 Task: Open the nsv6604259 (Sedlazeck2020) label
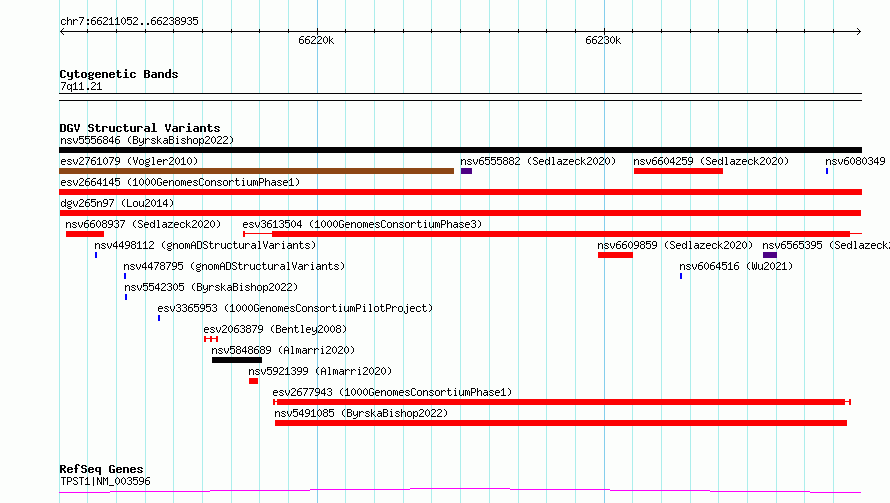711,161
